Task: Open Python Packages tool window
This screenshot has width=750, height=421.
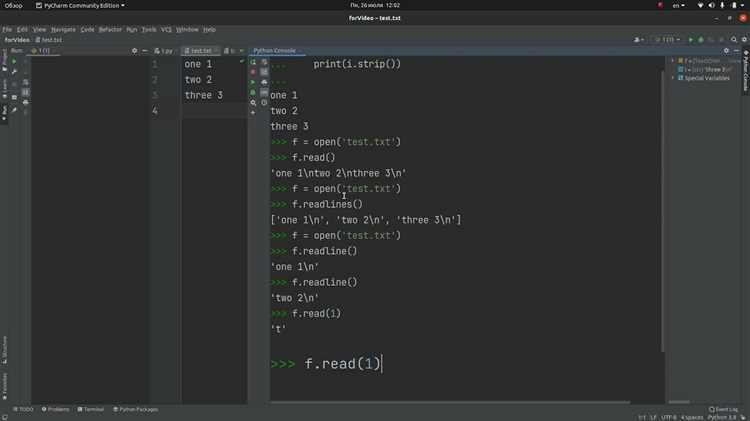Action: (136, 410)
